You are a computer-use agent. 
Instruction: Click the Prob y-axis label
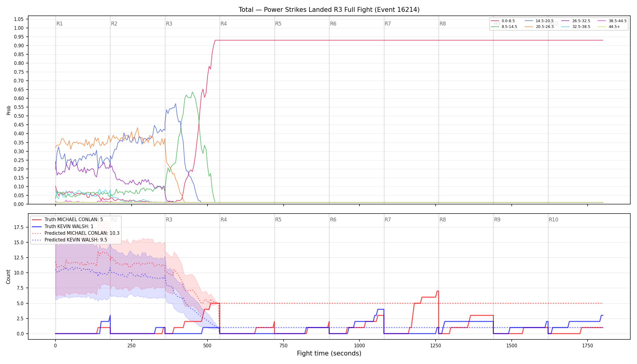coord(9,110)
